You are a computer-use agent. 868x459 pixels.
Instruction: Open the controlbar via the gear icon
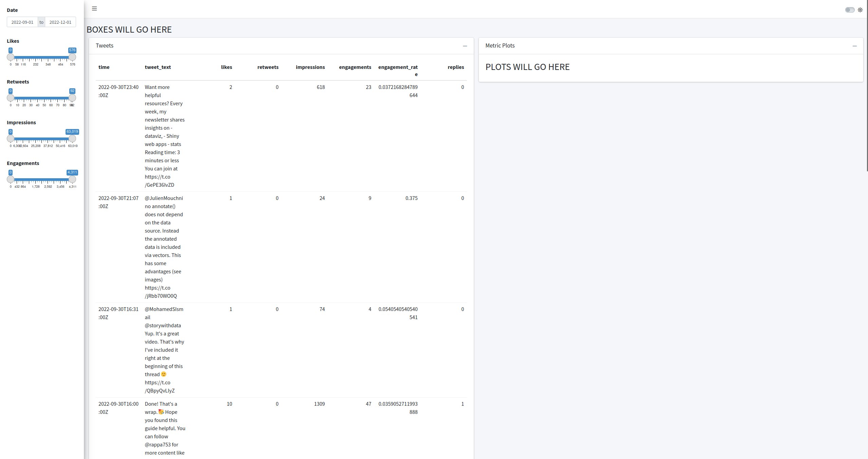(x=860, y=10)
